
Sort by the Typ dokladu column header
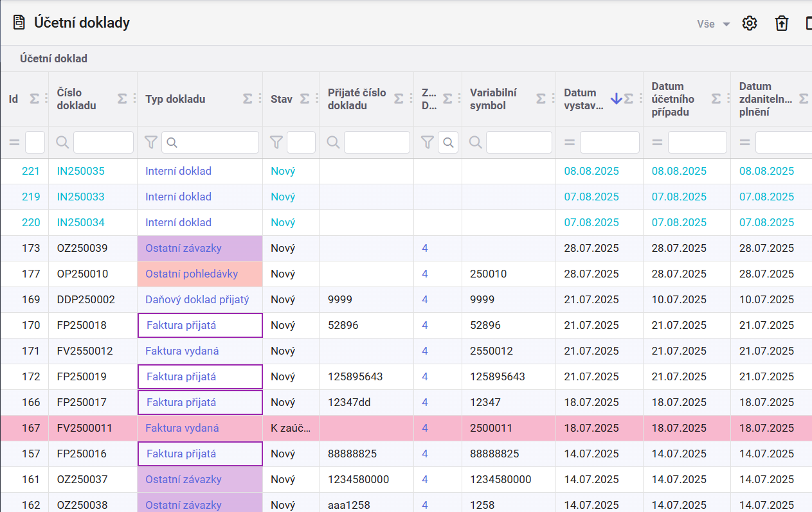click(176, 99)
